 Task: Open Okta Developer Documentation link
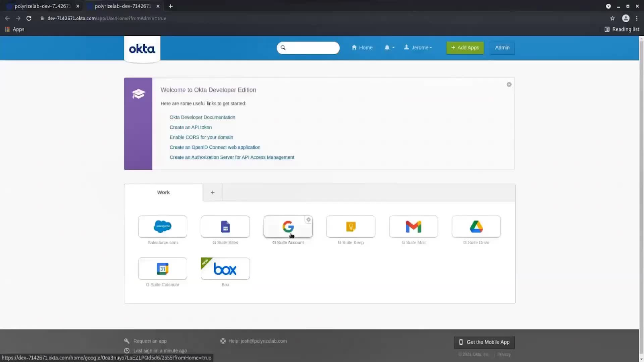[202, 117]
